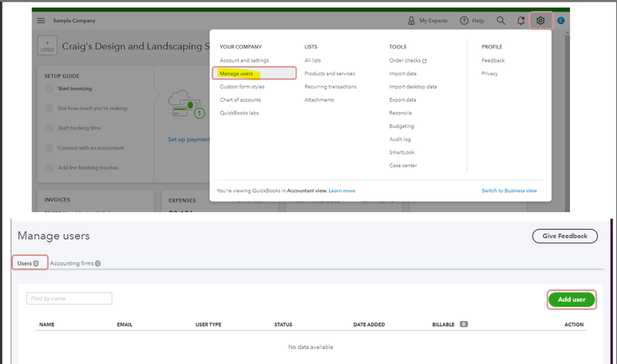
Task: Sort by the STATUS column header
Action: (283, 325)
